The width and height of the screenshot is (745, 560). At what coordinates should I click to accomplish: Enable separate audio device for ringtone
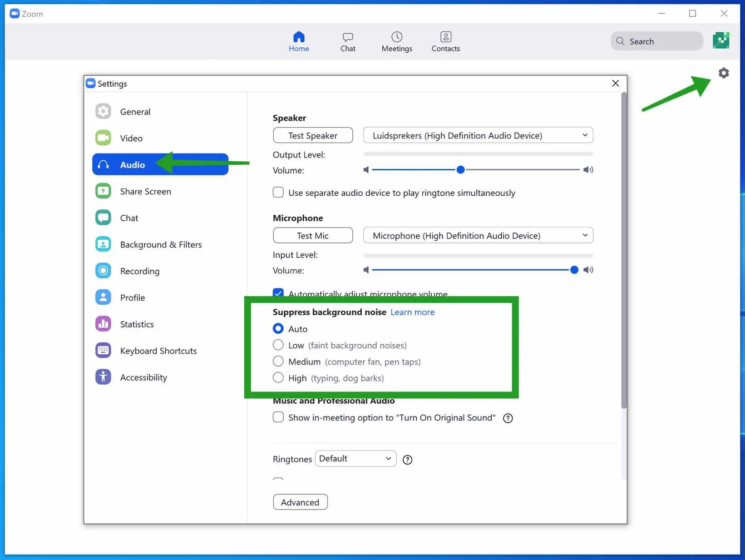(x=278, y=192)
